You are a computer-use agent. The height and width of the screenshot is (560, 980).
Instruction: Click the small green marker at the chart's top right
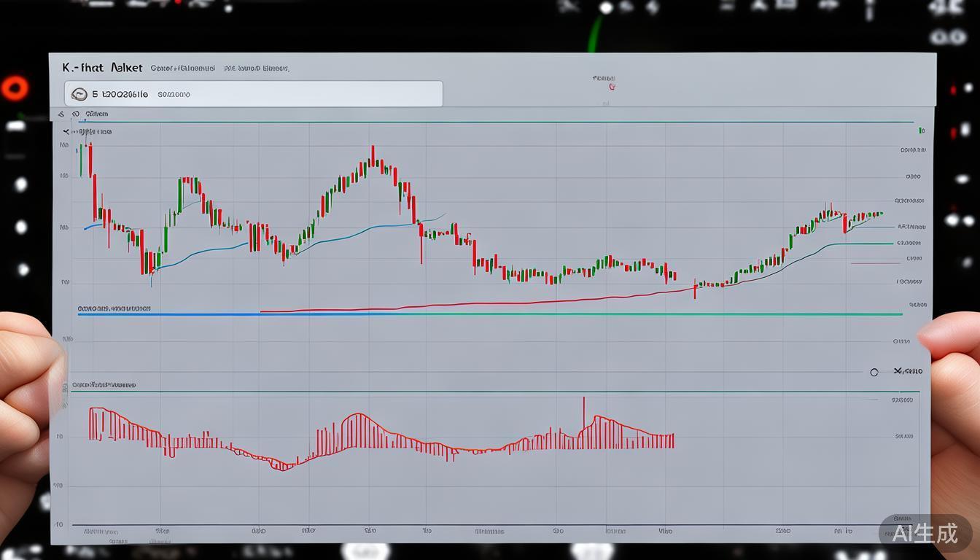[x=922, y=131]
